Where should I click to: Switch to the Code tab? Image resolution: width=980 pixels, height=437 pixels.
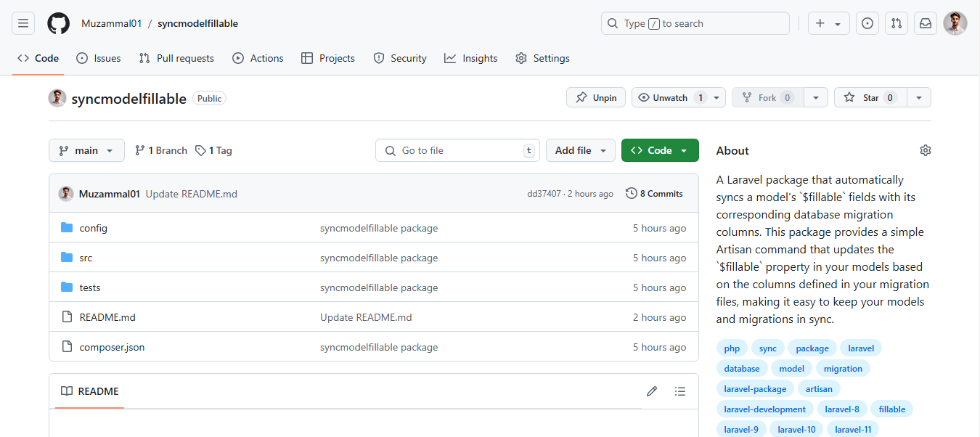pyautogui.click(x=38, y=58)
